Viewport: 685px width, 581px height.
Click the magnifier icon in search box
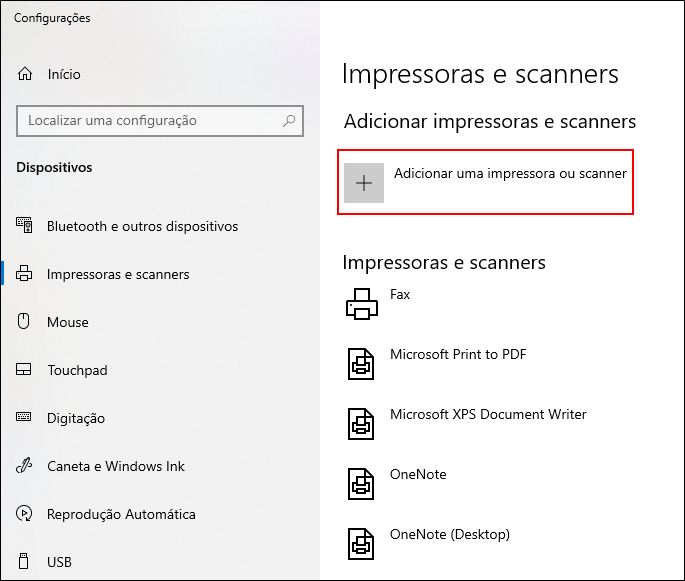coord(289,120)
